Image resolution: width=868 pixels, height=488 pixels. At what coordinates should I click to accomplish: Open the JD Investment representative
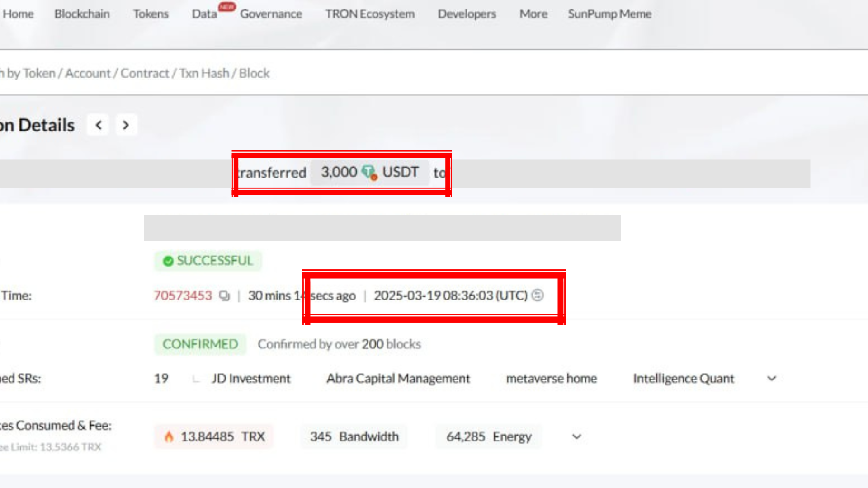tap(251, 379)
